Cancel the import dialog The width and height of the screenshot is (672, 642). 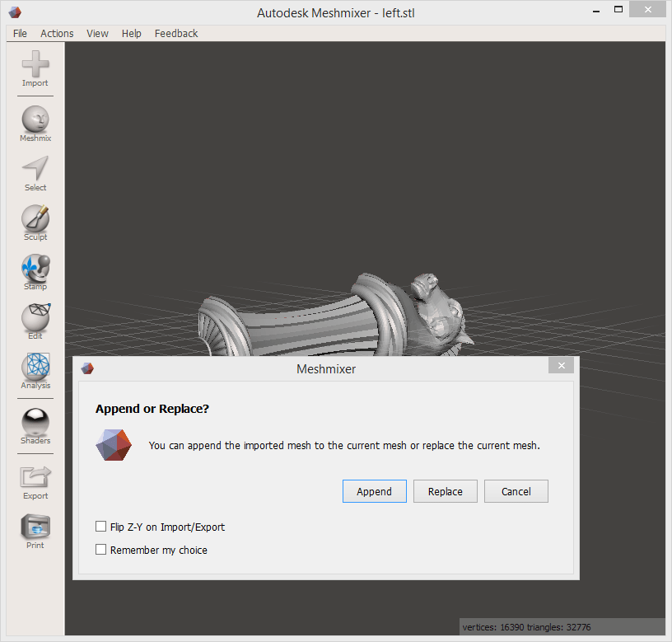pyautogui.click(x=516, y=491)
